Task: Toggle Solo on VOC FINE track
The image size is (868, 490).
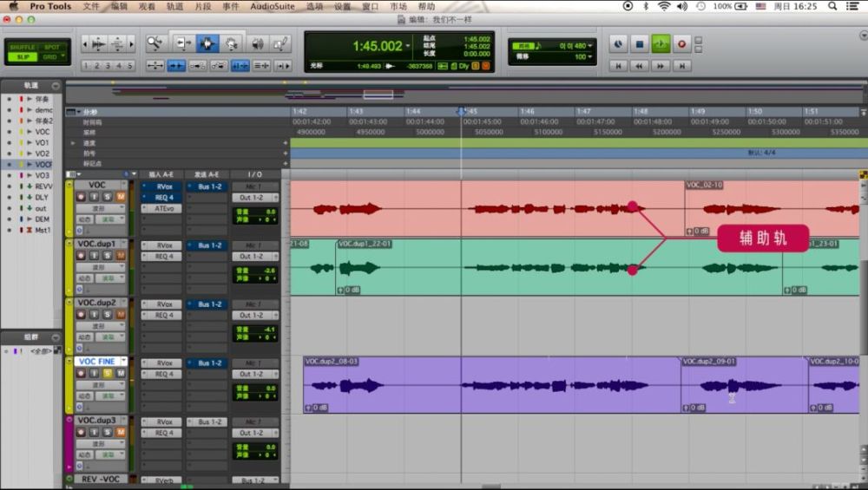Action: click(108, 373)
